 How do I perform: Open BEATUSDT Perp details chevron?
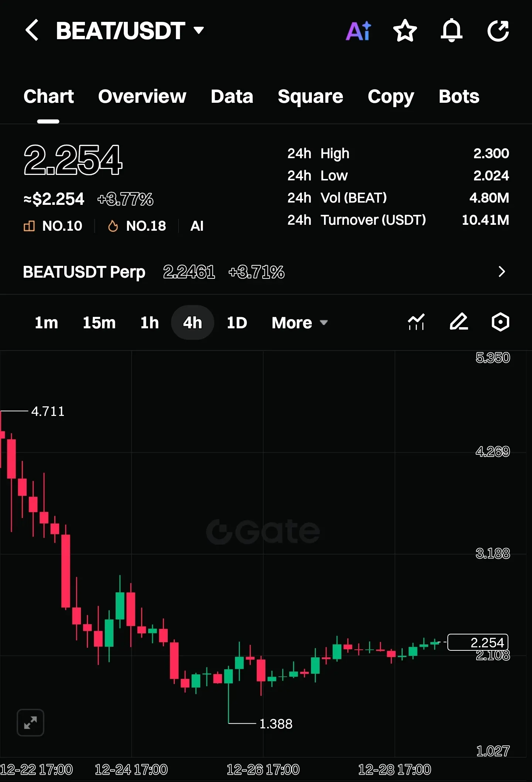click(x=501, y=272)
